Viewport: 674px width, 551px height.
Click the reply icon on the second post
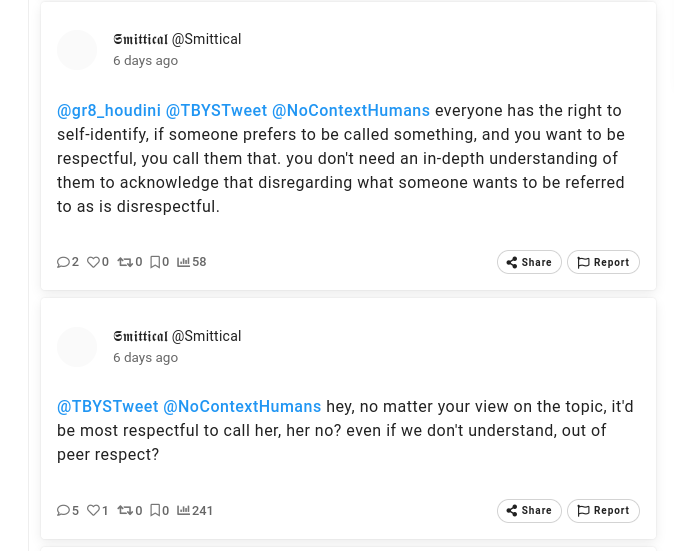(63, 510)
